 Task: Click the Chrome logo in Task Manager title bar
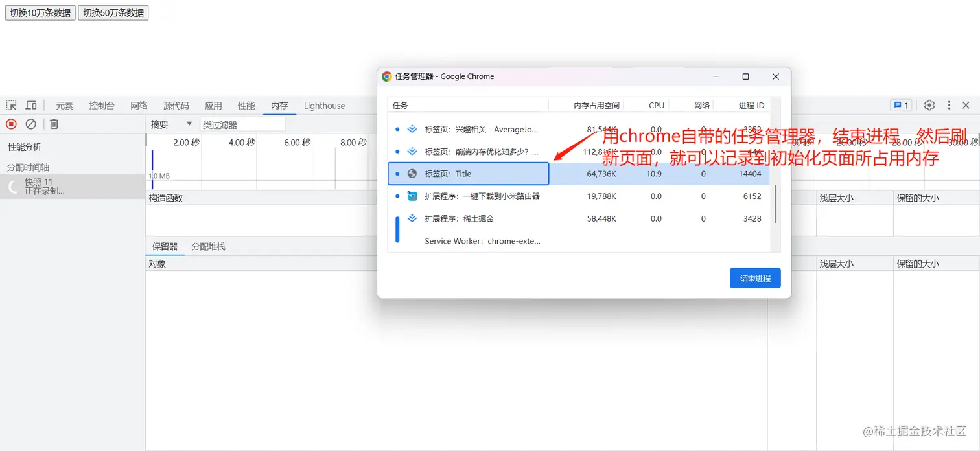coord(387,76)
